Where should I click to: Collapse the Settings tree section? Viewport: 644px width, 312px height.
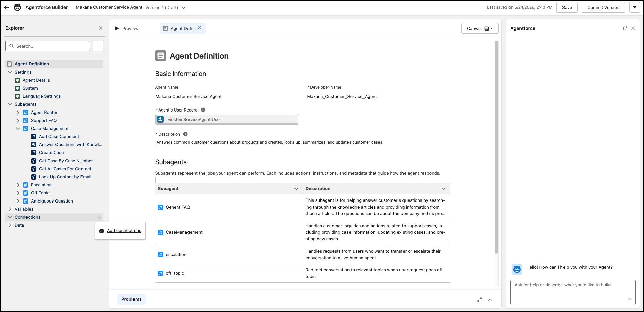pyautogui.click(x=10, y=72)
